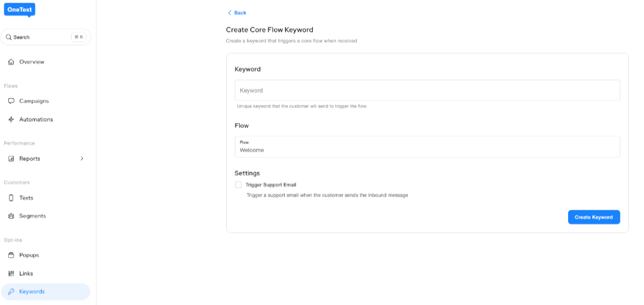Image resolution: width=644 pixels, height=305 pixels.
Task: Go to the Segments menu item
Action: [x=32, y=216]
